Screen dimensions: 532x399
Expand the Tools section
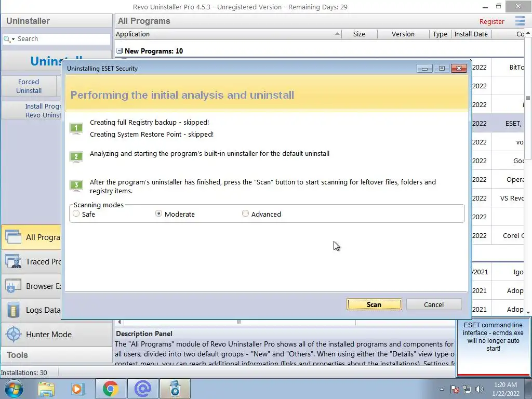click(x=56, y=355)
